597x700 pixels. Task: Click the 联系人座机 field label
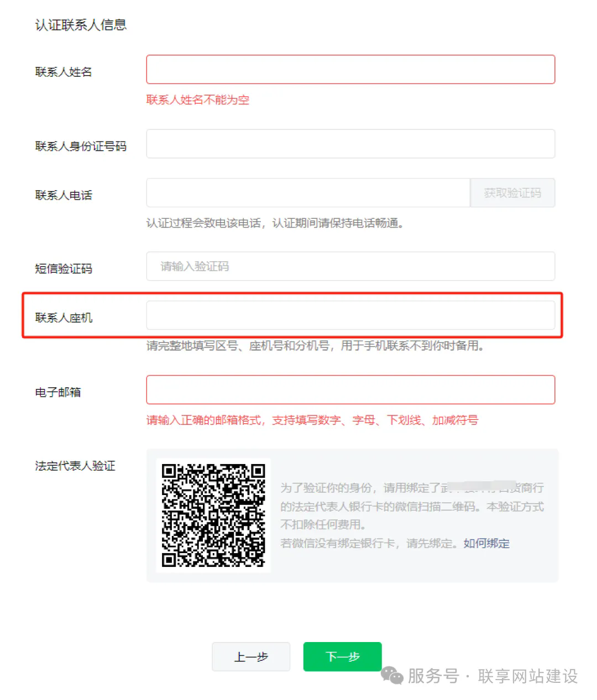64,318
